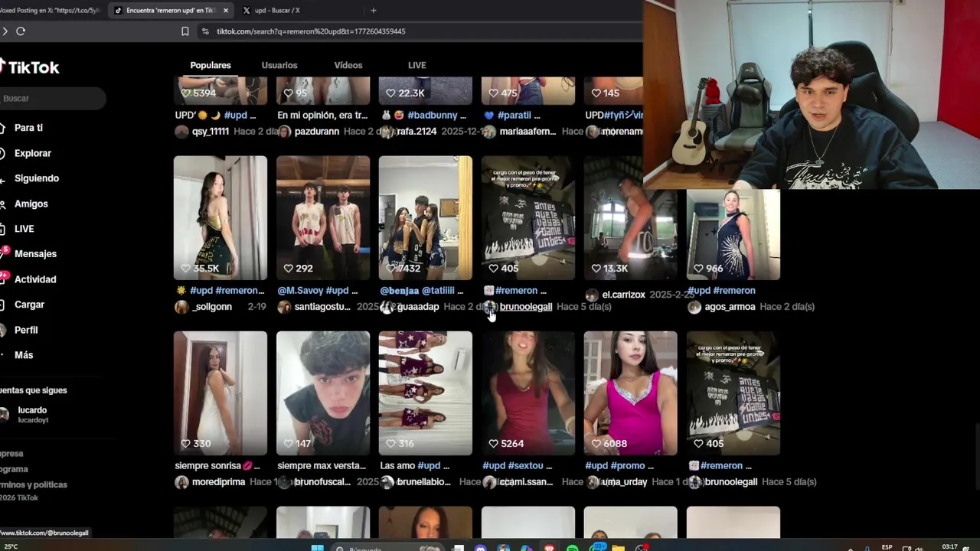Open username link 'santiagostu...'
The height and width of the screenshot is (551, 980).
(322, 307)
